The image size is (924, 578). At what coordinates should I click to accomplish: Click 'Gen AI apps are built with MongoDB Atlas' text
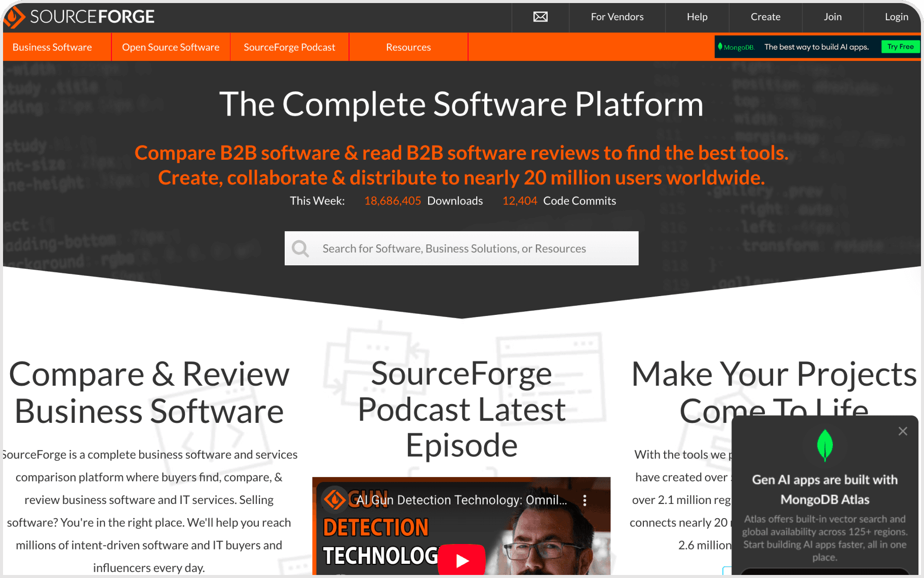(825, 489)
